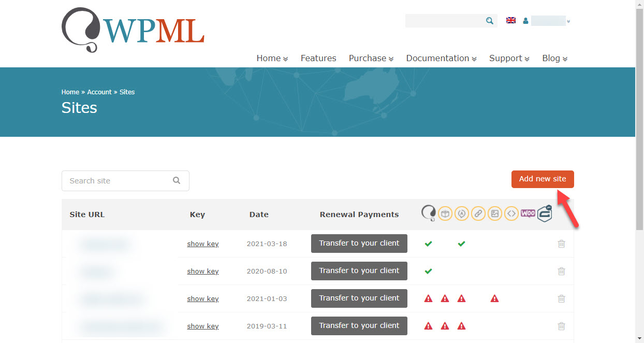The image size is (644, 343).
Task: Click Transfer to your client for the 2021-01-03 site
Action: pyautogui.click(x=359, y=298)
